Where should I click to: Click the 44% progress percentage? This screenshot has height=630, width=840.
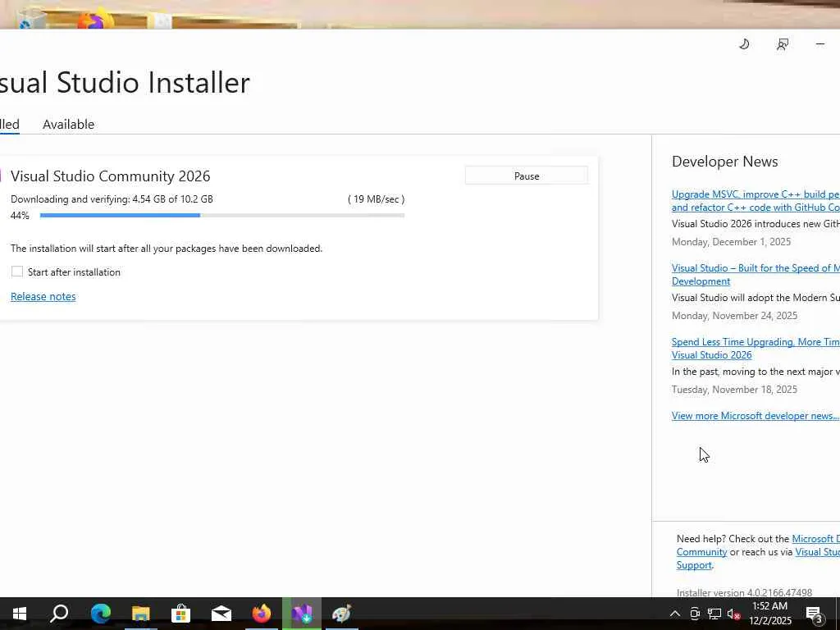tap(20, 216)
